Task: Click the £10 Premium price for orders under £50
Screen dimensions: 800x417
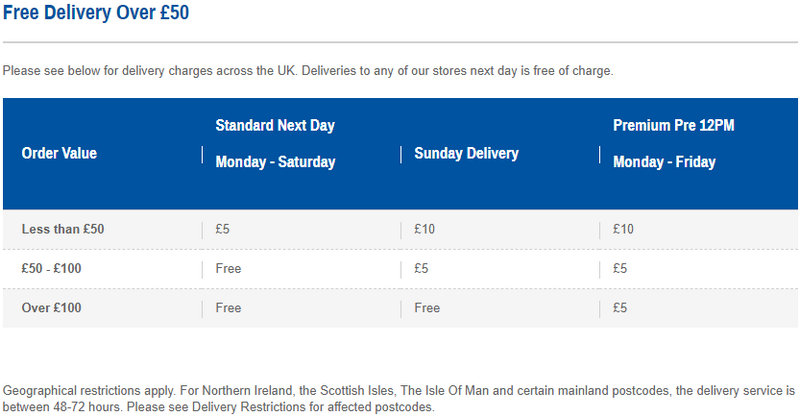Action: 623,229
